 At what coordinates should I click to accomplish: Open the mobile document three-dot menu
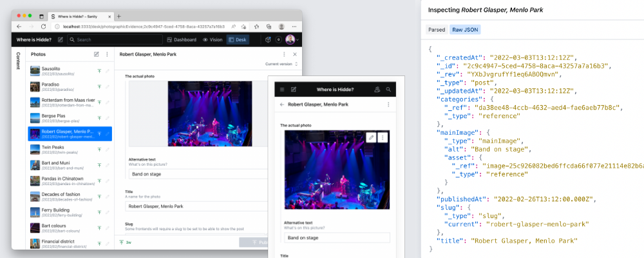(x=388, y=104)
